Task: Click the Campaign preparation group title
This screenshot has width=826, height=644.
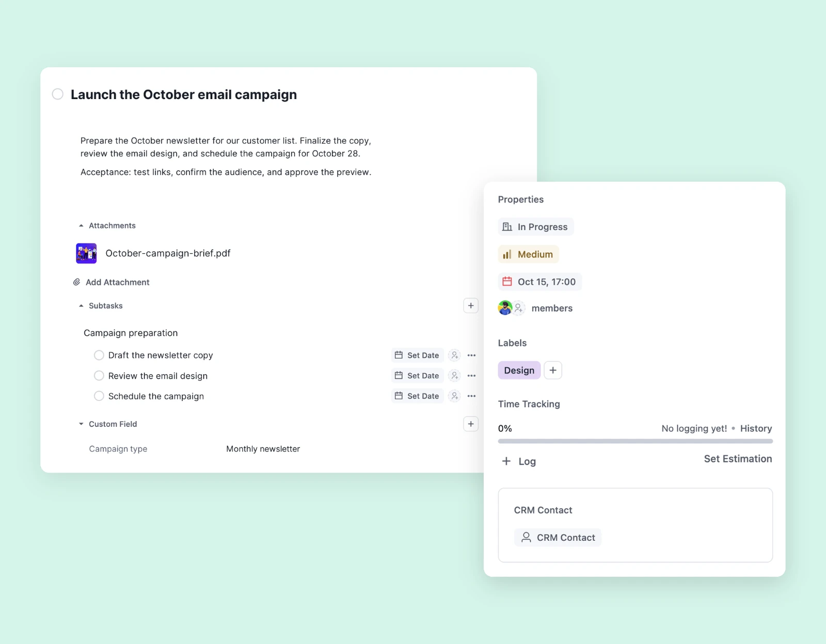Action: (x=131, y=333)
